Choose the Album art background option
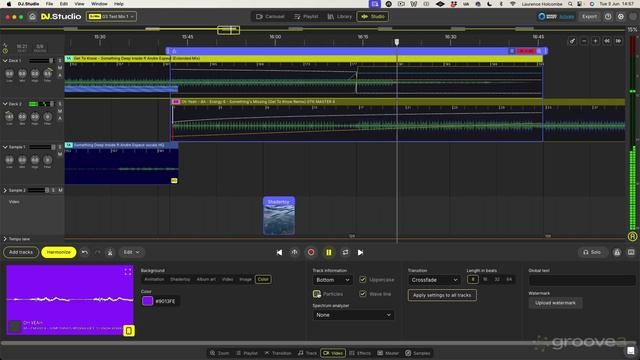 (206, 280)
